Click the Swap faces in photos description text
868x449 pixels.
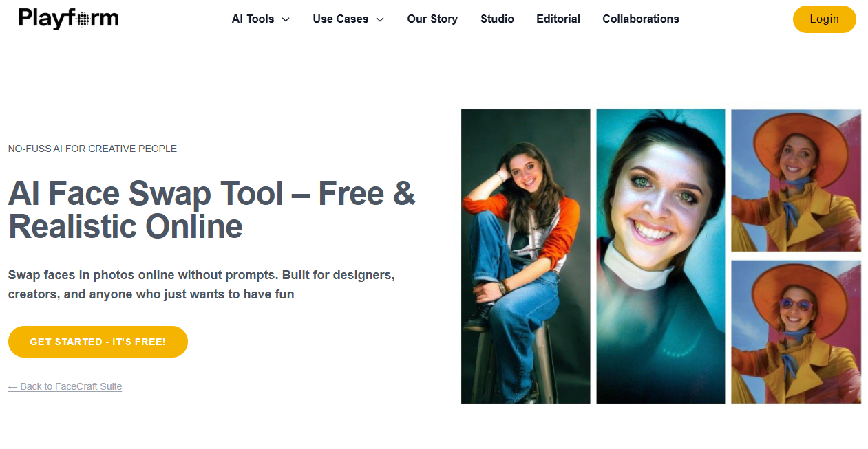click(201, 285)
